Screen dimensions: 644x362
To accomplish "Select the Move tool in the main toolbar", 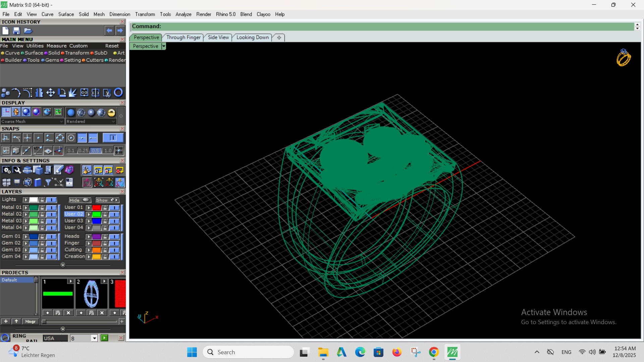I will (x=50, y=93).
